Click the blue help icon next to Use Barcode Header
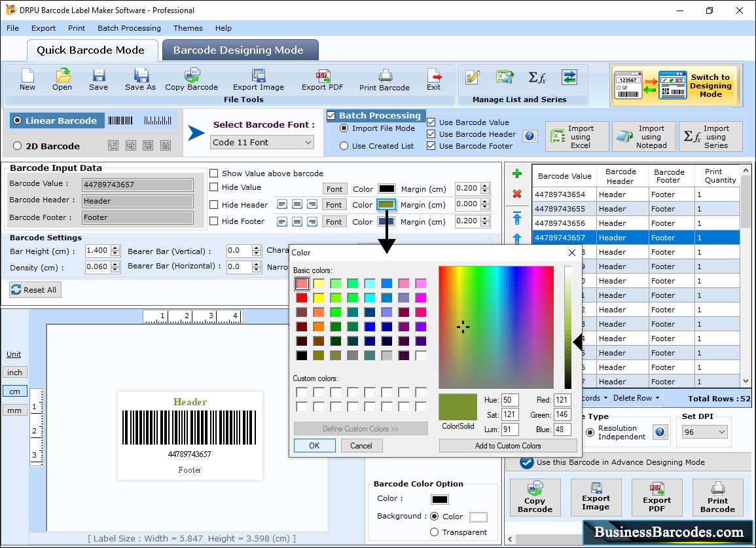 [x=530, y=136]
